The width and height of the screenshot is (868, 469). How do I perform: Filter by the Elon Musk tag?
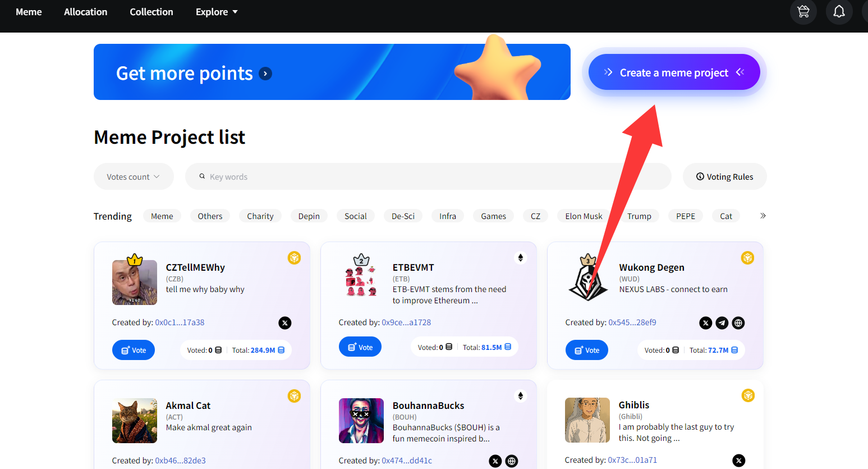(584, 216)
